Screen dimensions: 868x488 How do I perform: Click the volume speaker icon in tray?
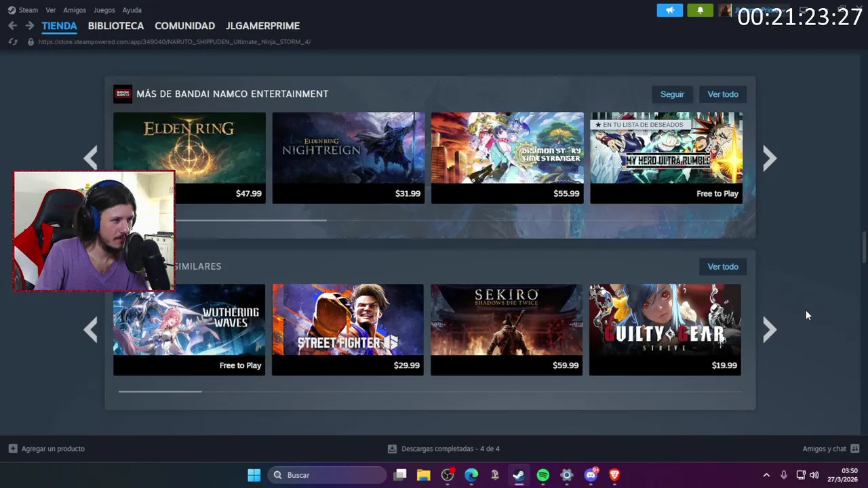click(x=814, y=475)
